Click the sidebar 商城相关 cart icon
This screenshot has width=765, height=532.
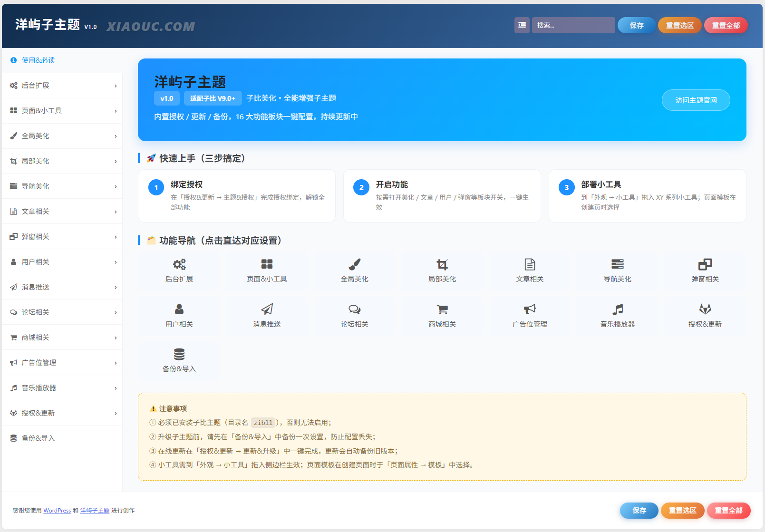(x=14, y=338)
